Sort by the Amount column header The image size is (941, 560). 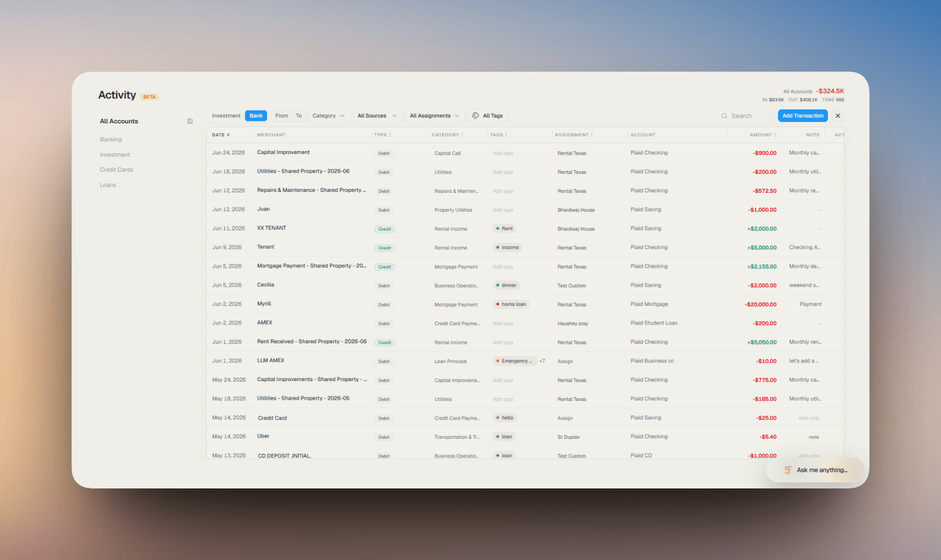pyautogui.click(x=763, y=135)
